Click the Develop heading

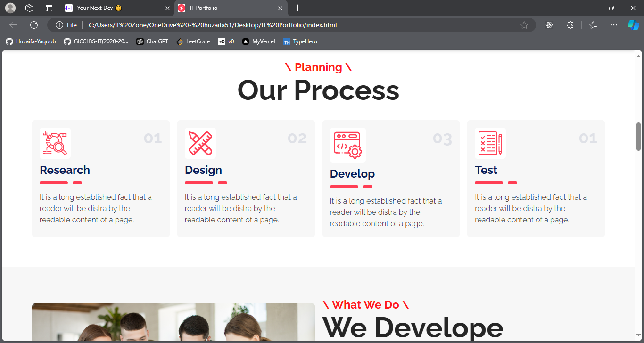[x=352, y=174]
